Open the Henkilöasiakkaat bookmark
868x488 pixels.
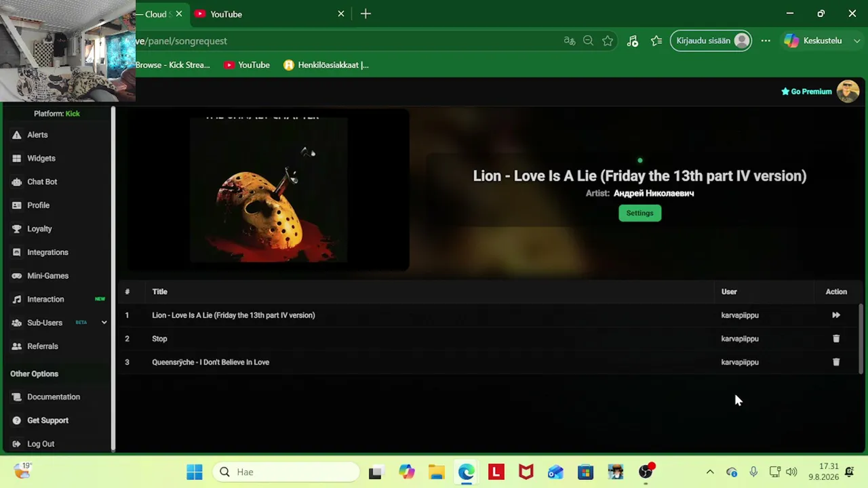326,65
